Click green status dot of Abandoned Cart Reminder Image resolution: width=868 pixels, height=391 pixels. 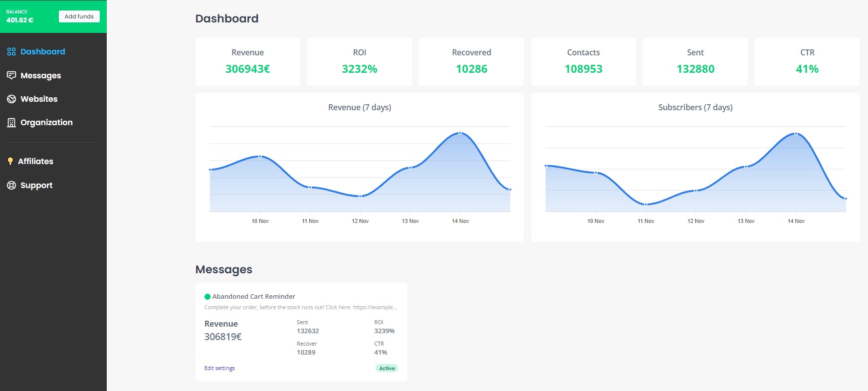208,297
